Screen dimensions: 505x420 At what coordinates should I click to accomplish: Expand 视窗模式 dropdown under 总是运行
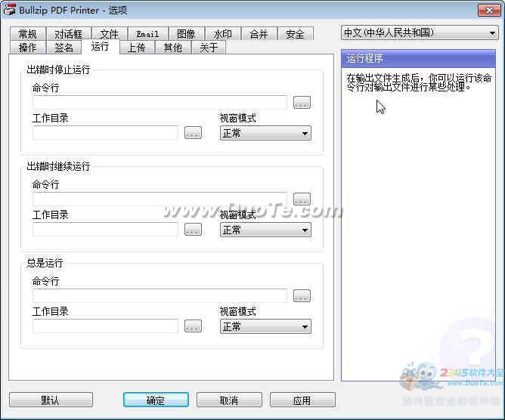click(x=265, y=326)
